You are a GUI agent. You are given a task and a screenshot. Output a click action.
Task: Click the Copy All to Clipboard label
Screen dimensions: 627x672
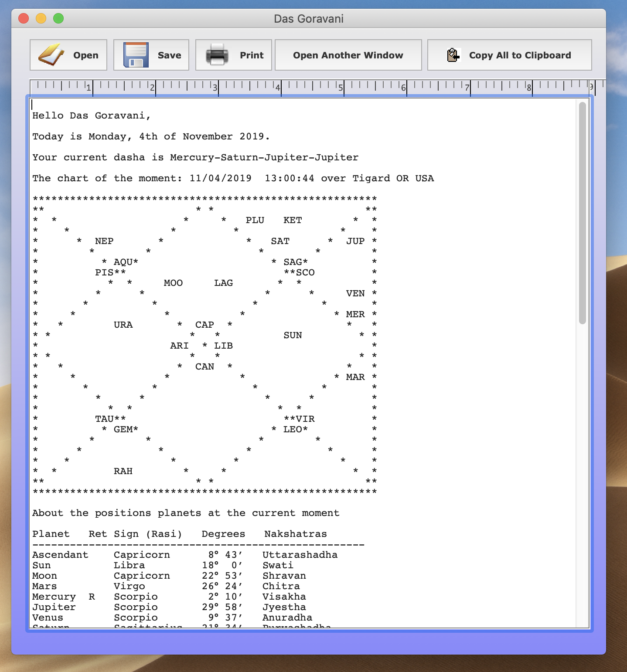[x=520, y=55]
